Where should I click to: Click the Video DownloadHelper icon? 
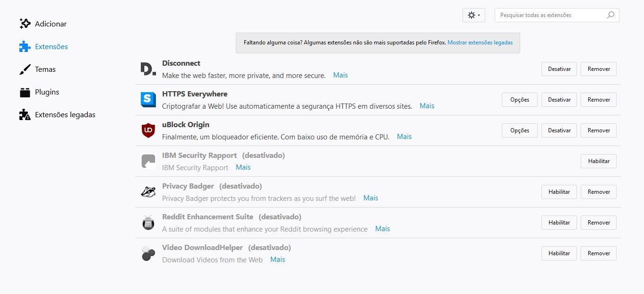[148, 253]
